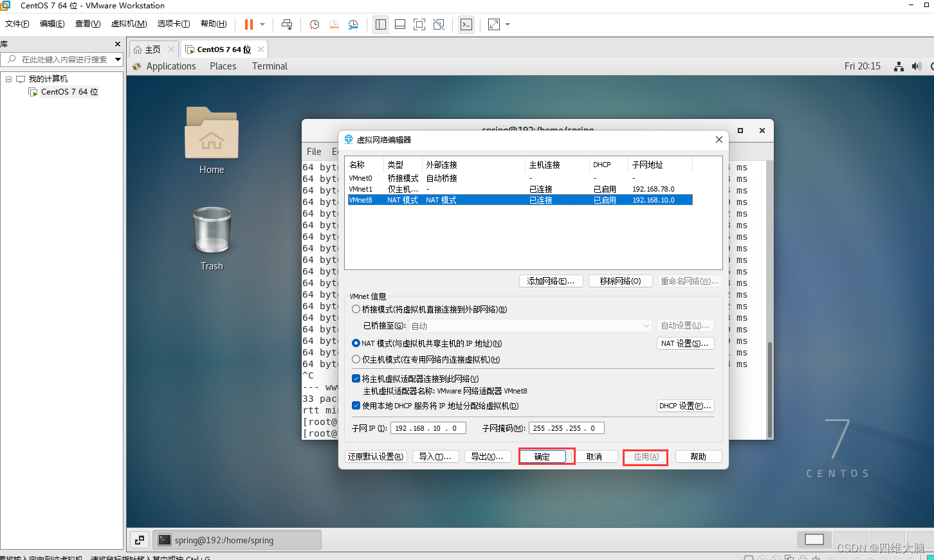The image size is (934, 560).
Task: Click the 子网 IP input field
Action: click(x=428, y=428)
